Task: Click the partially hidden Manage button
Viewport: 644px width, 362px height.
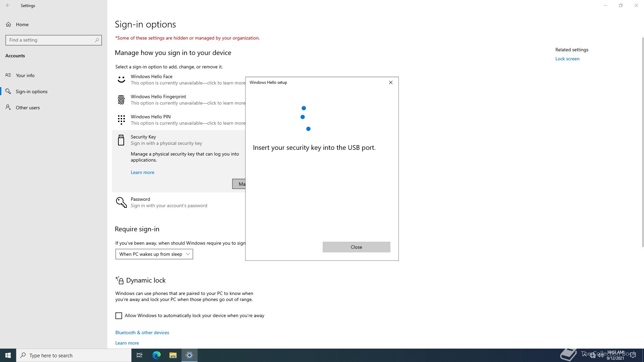Action: point(239,184)
